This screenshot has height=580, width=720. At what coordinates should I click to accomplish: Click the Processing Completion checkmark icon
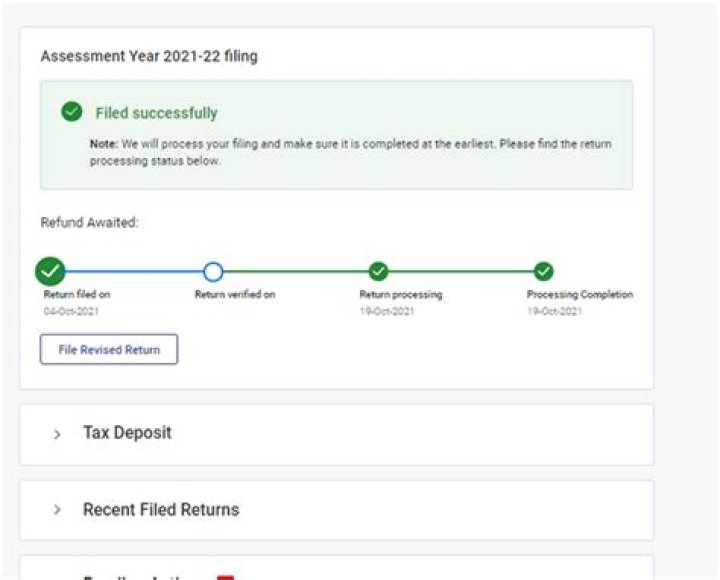(543, 271)
